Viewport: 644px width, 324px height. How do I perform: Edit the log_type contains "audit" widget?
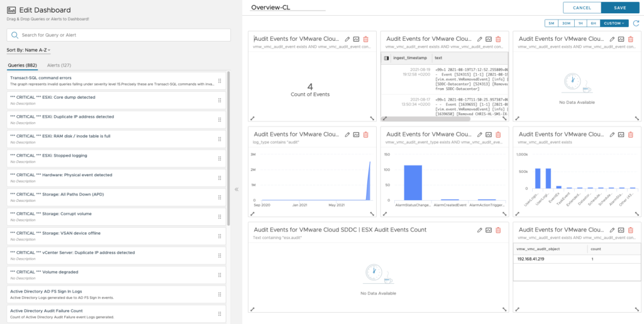[x=347, y=134]
